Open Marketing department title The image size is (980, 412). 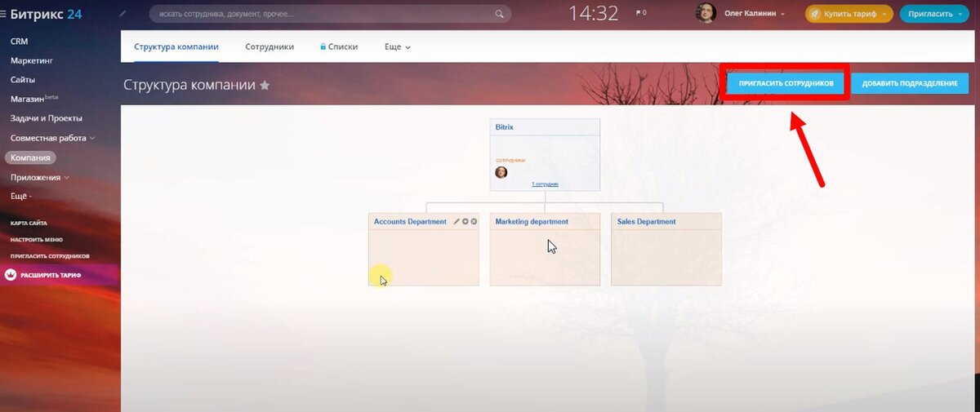coord(532,221)
